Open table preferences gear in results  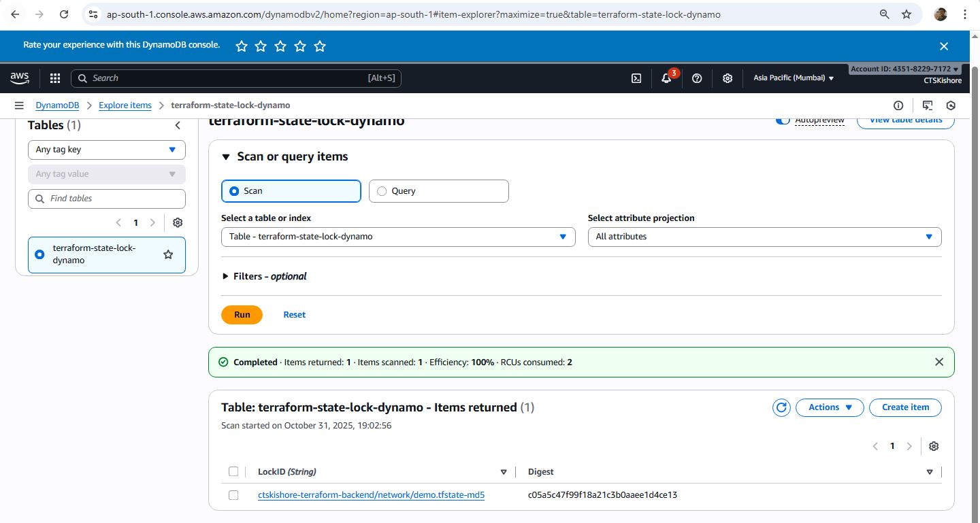934,446
